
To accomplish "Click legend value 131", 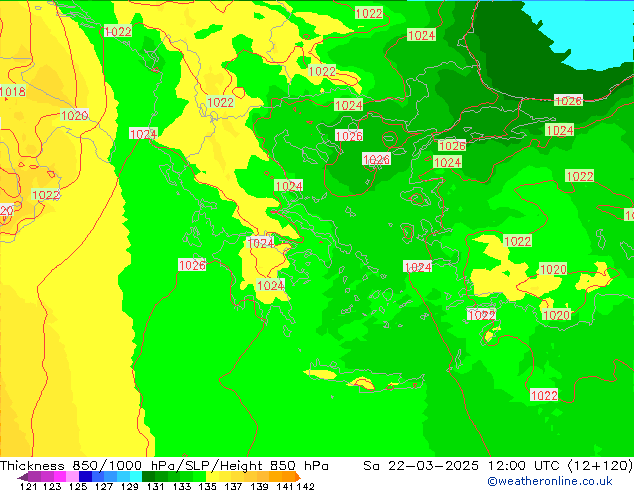I will coord(155,486).
